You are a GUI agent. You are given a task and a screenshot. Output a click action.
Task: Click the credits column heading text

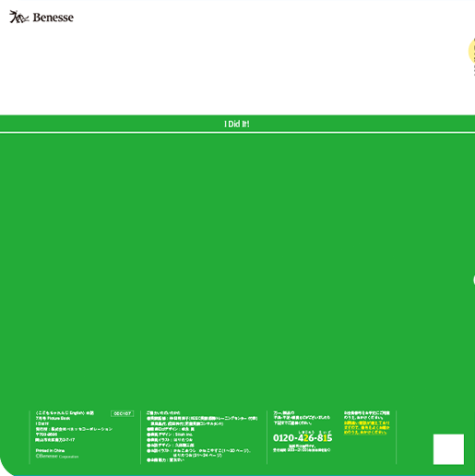(163, 413)
